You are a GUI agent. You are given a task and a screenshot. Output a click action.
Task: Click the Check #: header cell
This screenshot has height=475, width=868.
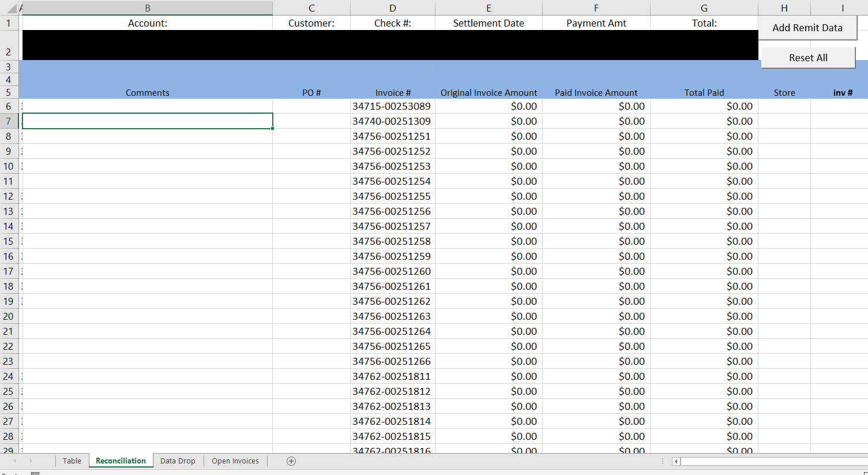coord(393,23)
